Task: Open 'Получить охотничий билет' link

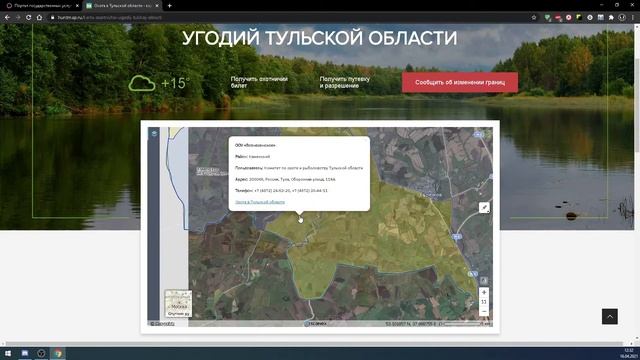Action: click(x=259, y=82)
